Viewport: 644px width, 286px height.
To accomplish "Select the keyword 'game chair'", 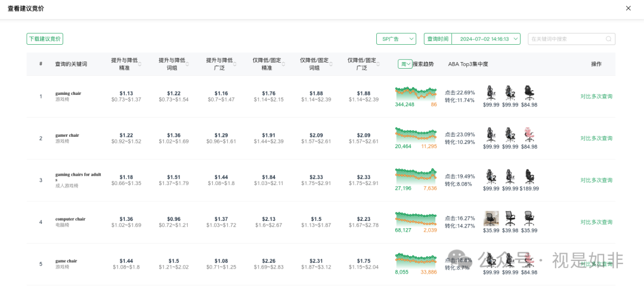I will (x=66, y=261).
